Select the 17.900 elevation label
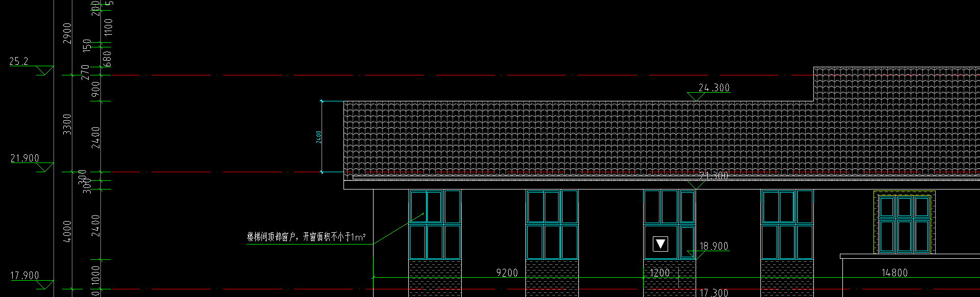The image size is (980, 297). tap(24, 276)
